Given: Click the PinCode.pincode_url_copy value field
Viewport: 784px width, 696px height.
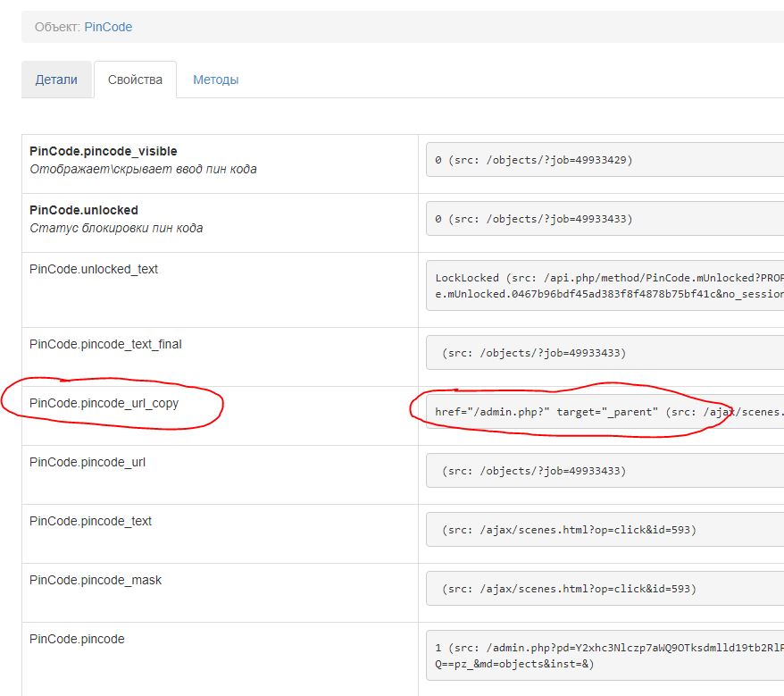Looking at the screenshot, I should 605,412.
